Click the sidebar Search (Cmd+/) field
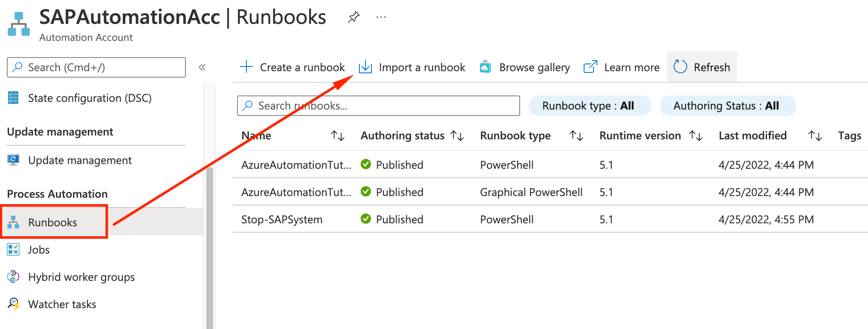 click(96, 67)
